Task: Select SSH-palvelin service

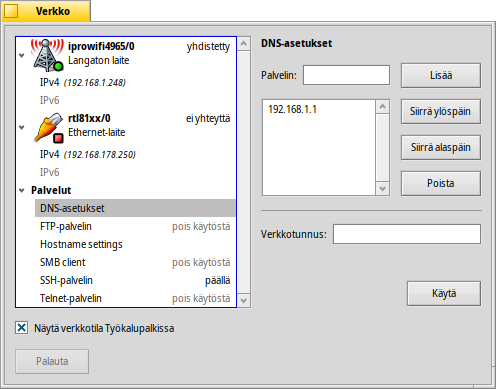Action: (x=135, y=280)
